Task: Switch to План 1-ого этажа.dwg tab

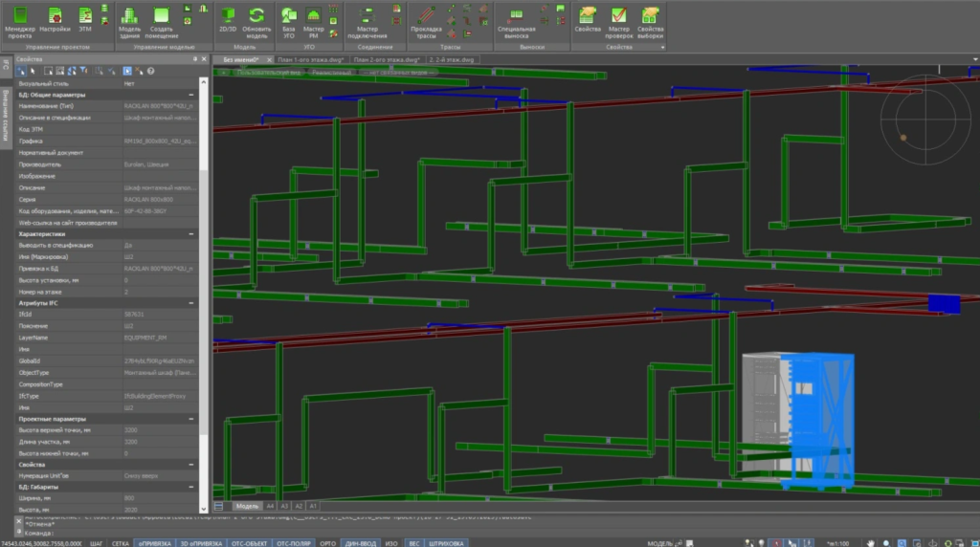Action: 311,59
